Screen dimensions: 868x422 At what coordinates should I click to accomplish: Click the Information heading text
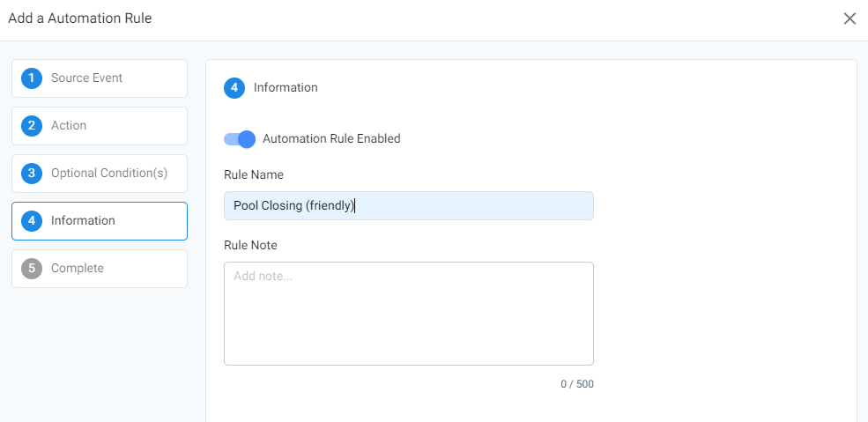[x=286, y=87]
